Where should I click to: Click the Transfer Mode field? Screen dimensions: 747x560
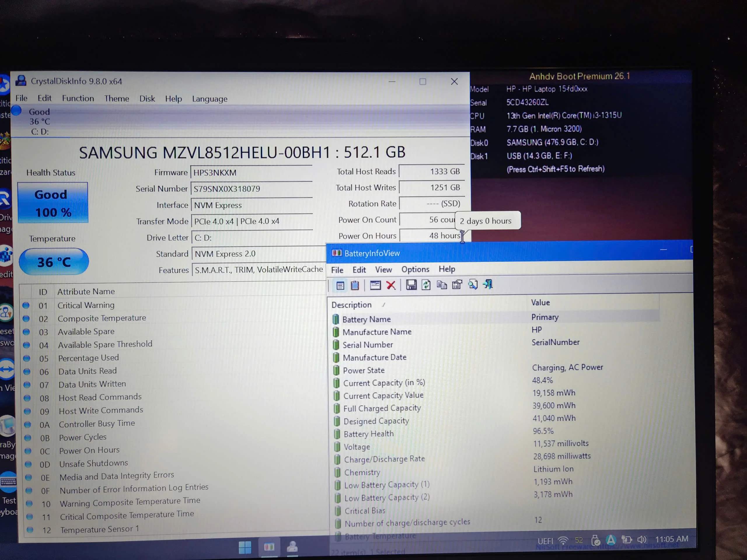coord(252,221)
